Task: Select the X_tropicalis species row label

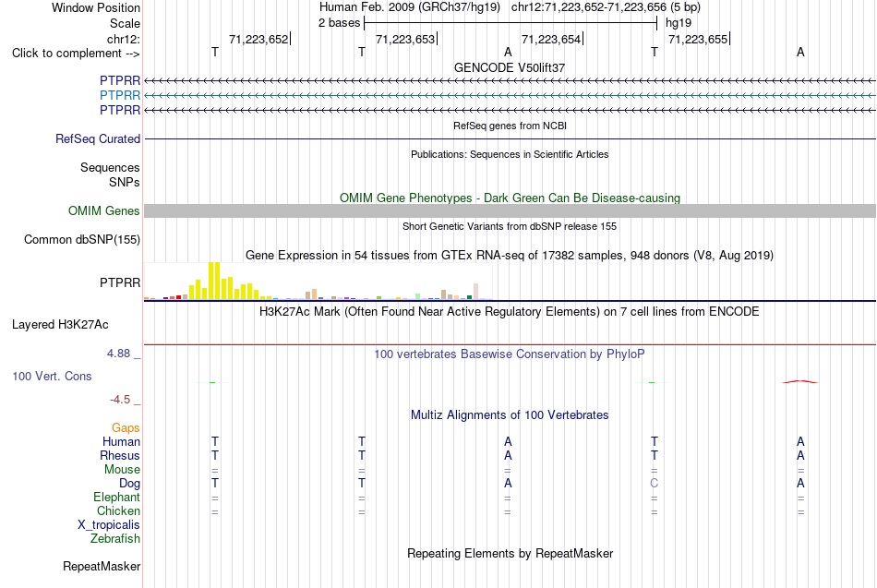Action: coord(109,525)
